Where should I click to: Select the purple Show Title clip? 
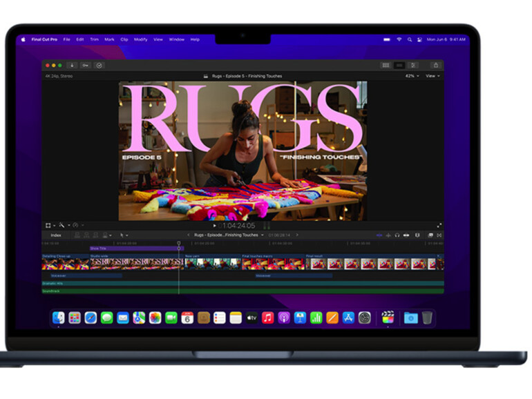tap(136, 249)
